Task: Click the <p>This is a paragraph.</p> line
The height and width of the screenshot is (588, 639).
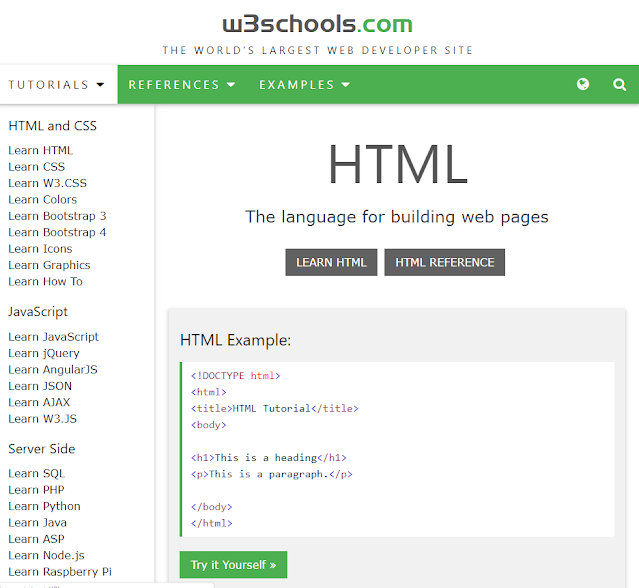Action: coord(272,474)
